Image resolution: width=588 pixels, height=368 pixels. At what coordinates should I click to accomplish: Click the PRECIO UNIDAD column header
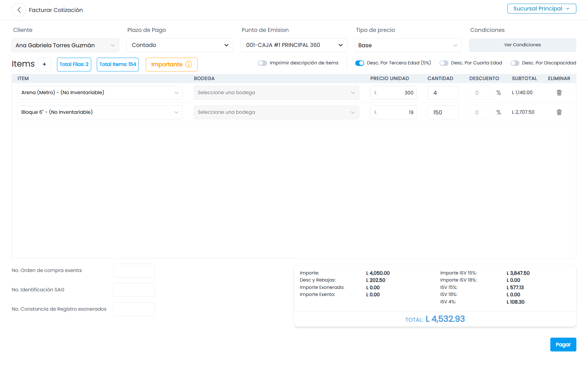(390, 79)
